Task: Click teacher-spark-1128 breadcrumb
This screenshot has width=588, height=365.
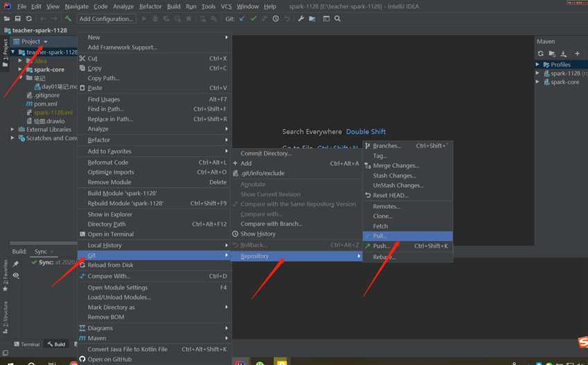Action: click(x=40, y=31)
